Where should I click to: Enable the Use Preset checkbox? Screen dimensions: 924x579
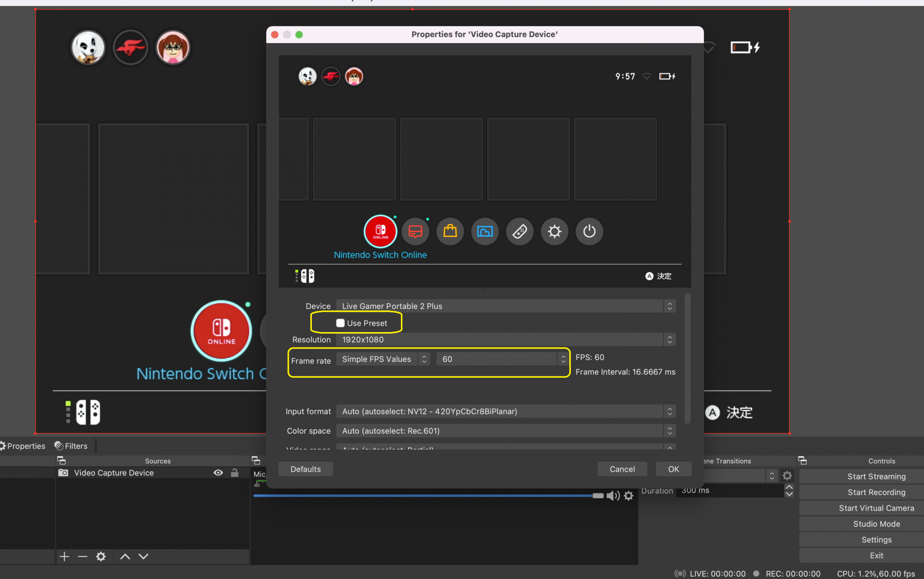(x=340, y=323)
